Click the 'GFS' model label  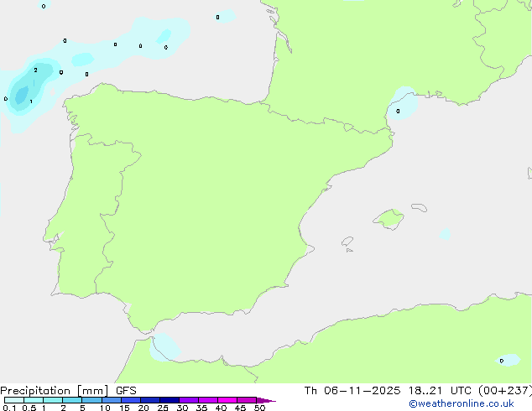(x=126, y=391)
